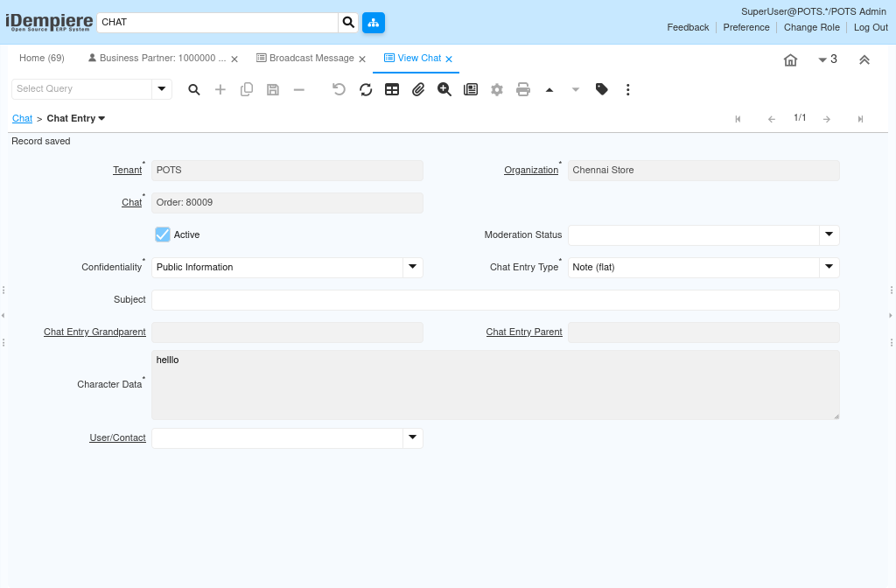Screen dimensions: 896x588
Task: Collapse header with double chevron icon
Action: [x=864, y=60]
